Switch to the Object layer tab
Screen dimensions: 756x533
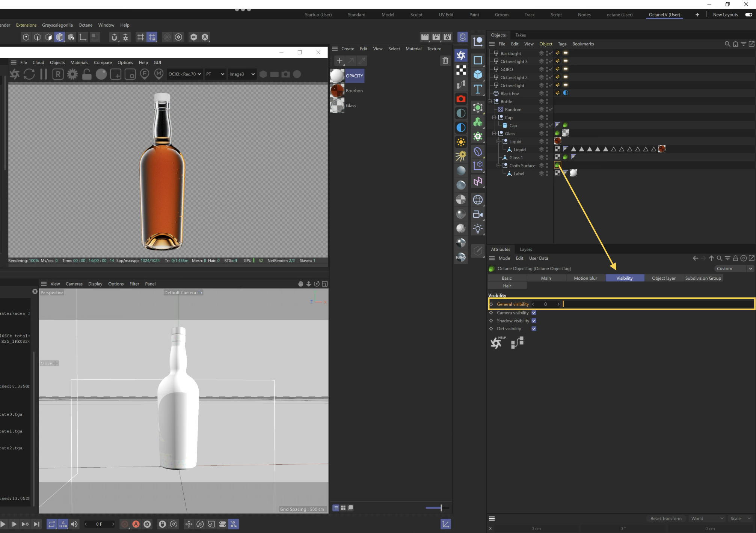click(x=663, y=278)
